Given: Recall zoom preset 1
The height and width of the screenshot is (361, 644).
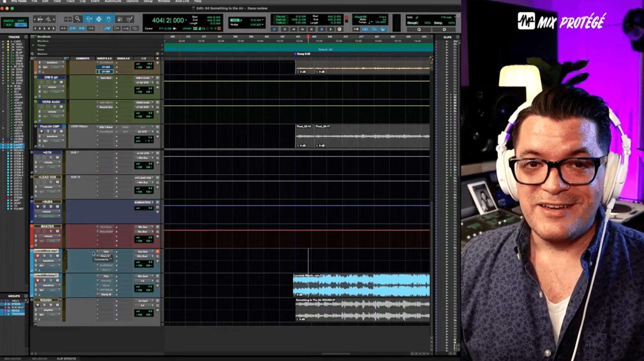Looking at the screenshot, I should point(35,28).
